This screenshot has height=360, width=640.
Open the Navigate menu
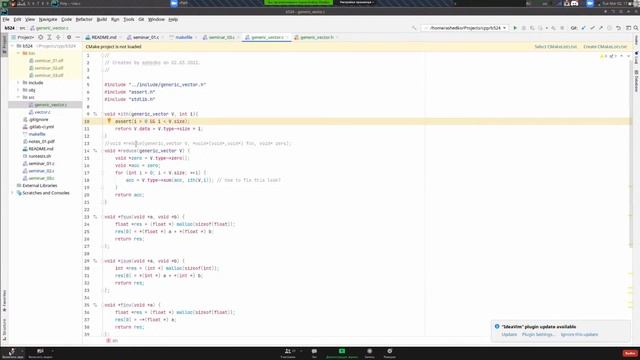pyautogui.click(x=48, y=19)
